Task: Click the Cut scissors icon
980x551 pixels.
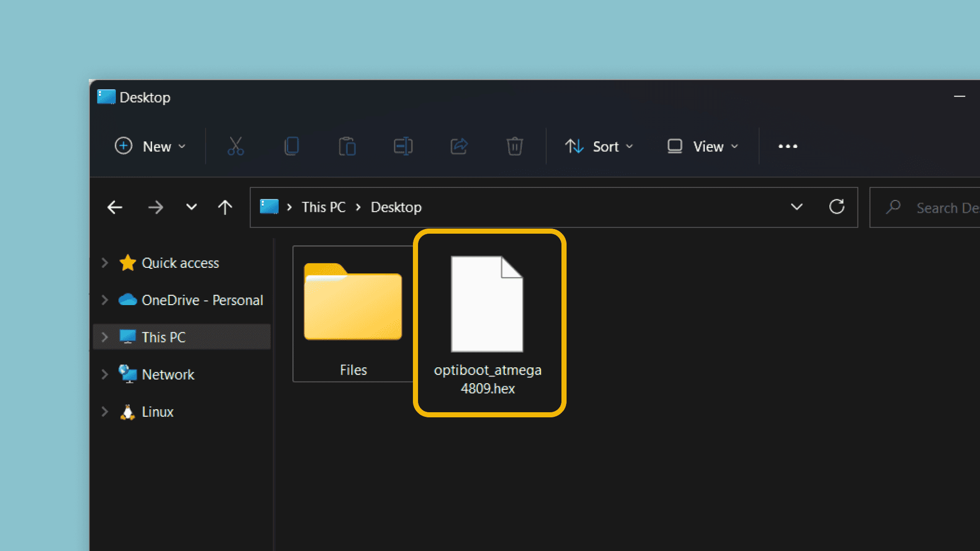Action: (x=235, y=146)
